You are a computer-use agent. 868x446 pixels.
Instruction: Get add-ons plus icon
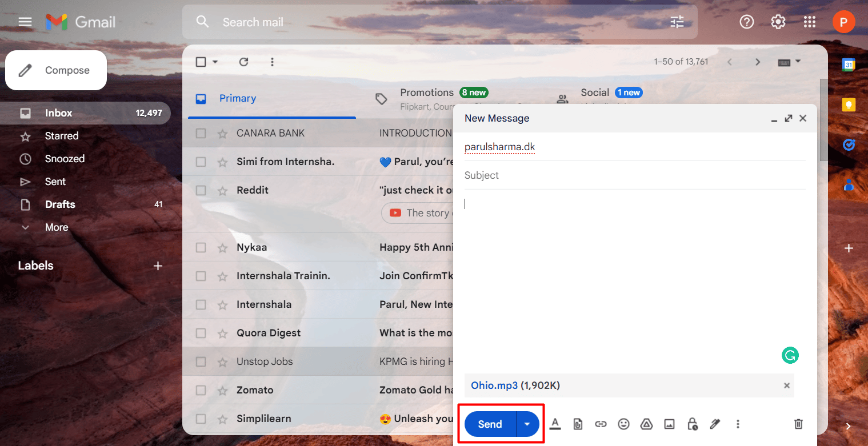849,248
